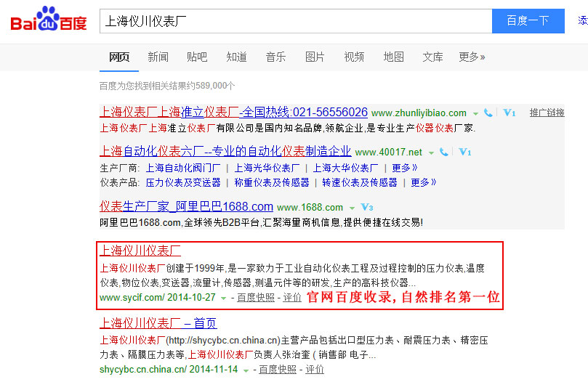Expand the dropdown arrow after www.40017.net

[x=431, y=153]
